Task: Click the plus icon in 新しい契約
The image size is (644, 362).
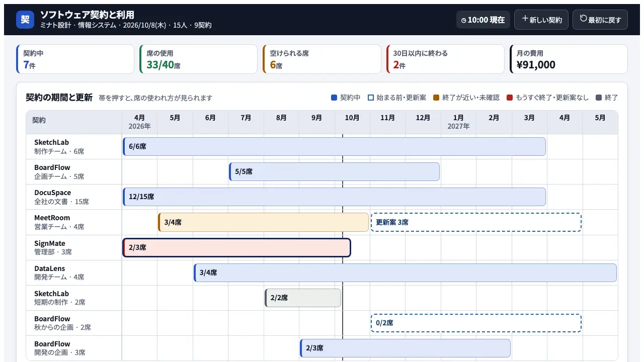Action: tap(525, 19)
